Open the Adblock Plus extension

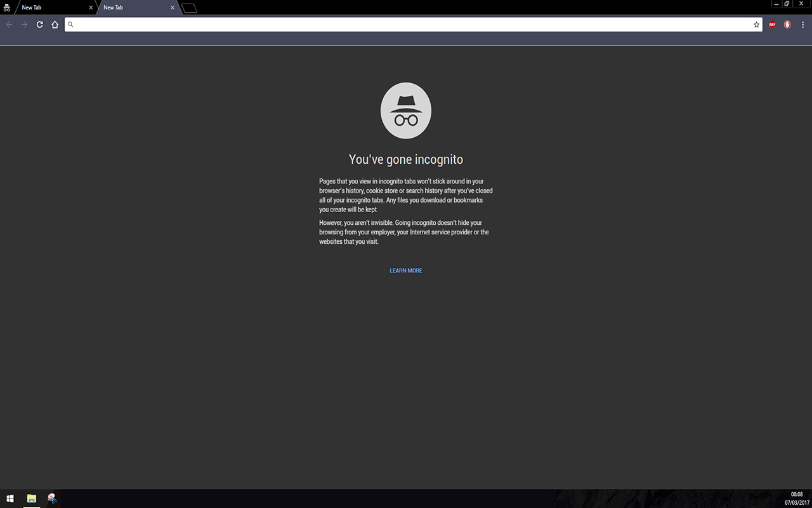tap(772, 25)
